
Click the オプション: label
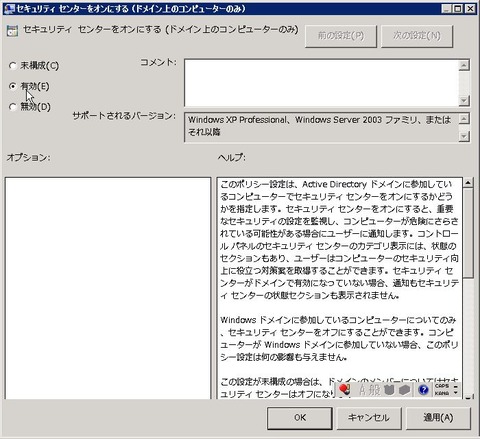29,157
